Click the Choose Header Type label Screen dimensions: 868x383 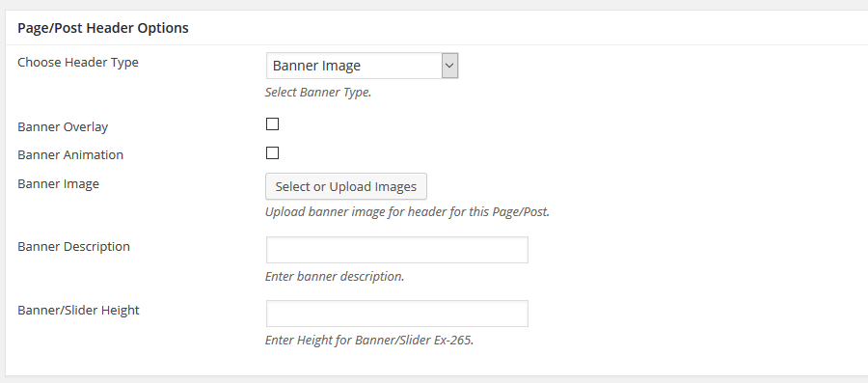pyautogui.click(x=78, y=63)
